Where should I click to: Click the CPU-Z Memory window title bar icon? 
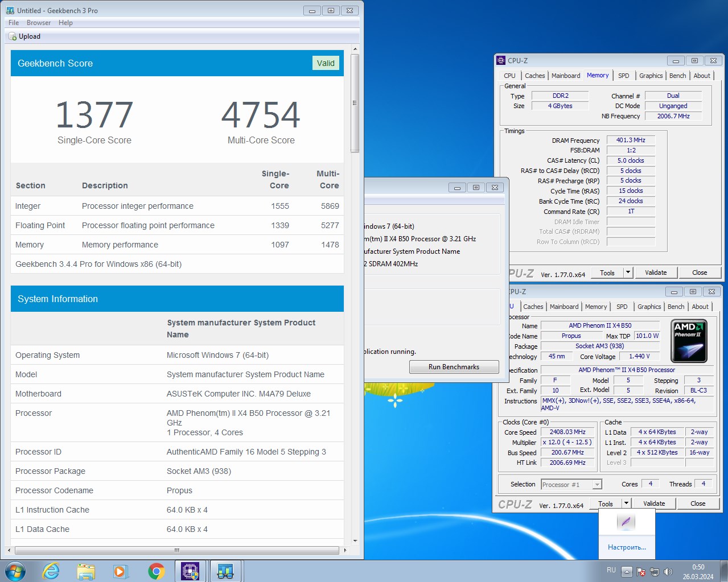pos(501,60)
